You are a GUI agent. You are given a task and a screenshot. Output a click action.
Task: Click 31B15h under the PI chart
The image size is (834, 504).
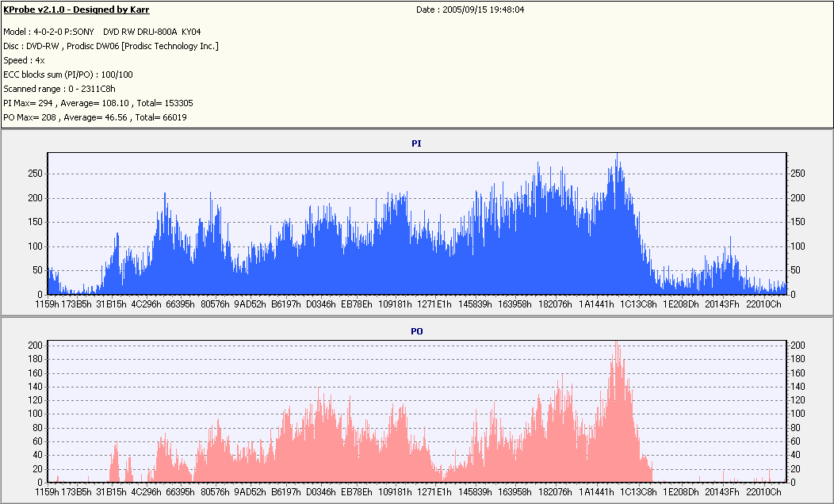click(111, 304)
